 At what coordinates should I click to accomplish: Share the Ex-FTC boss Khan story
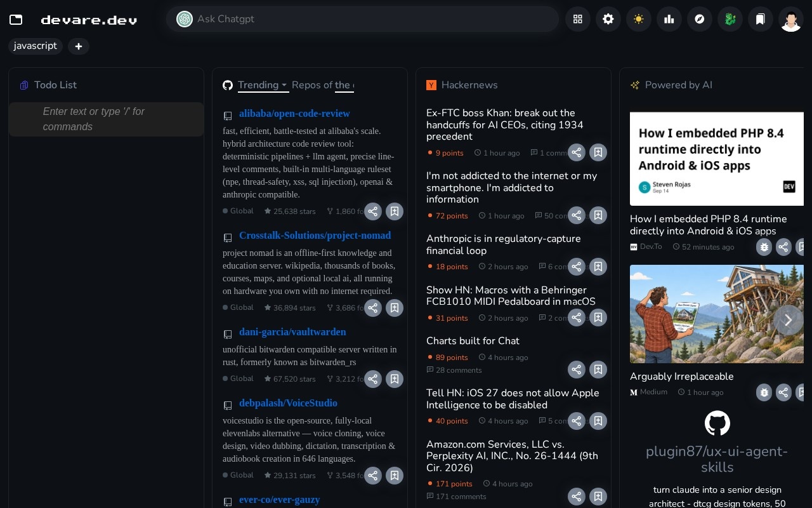576,152
